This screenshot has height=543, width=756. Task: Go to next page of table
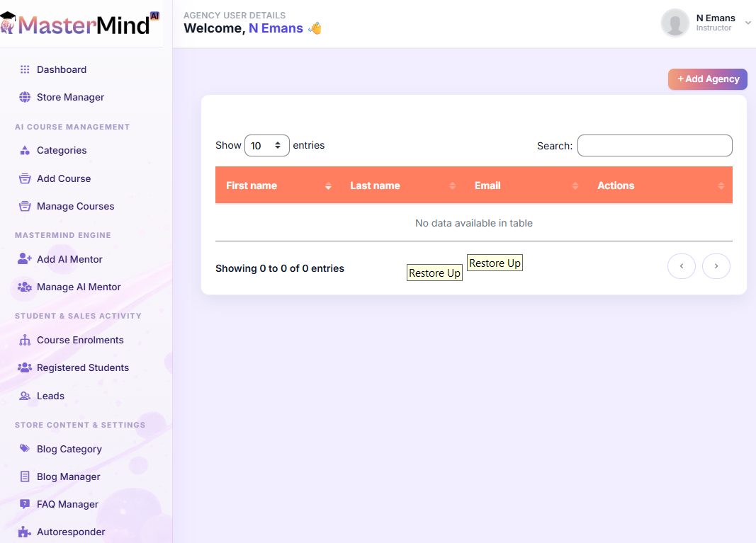[716, 266]
